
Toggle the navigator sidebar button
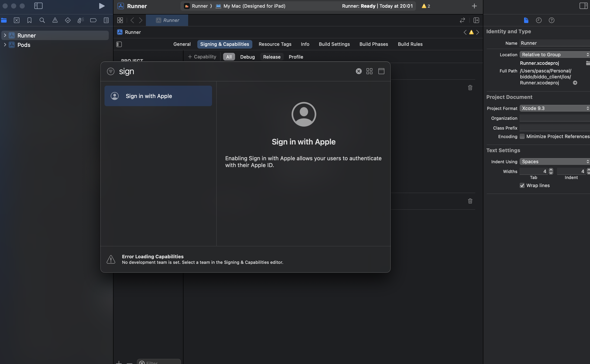click(38, 6)
